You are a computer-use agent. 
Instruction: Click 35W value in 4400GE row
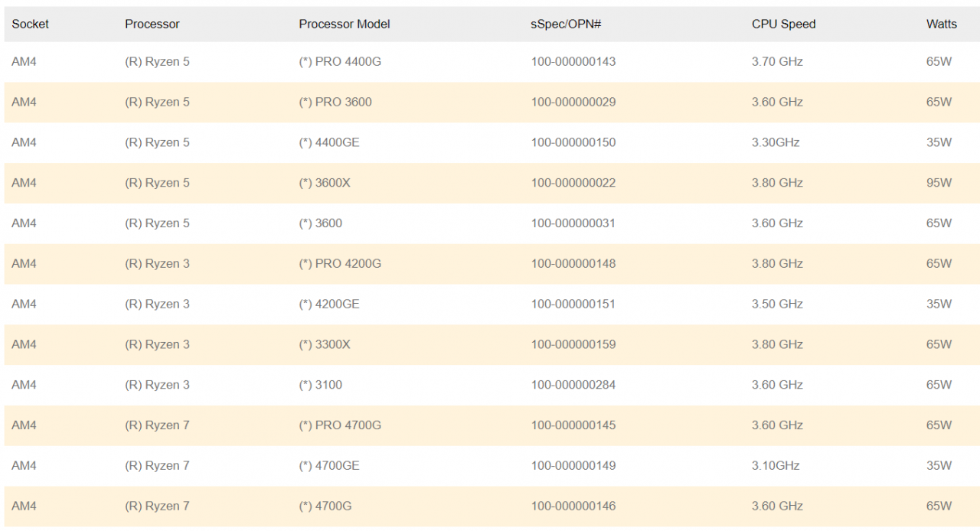[x=939, y=143]
